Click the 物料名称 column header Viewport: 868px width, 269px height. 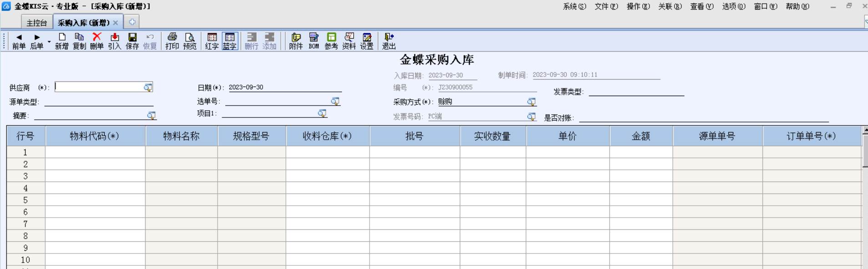pyautogui.click(x=182, y=136)
